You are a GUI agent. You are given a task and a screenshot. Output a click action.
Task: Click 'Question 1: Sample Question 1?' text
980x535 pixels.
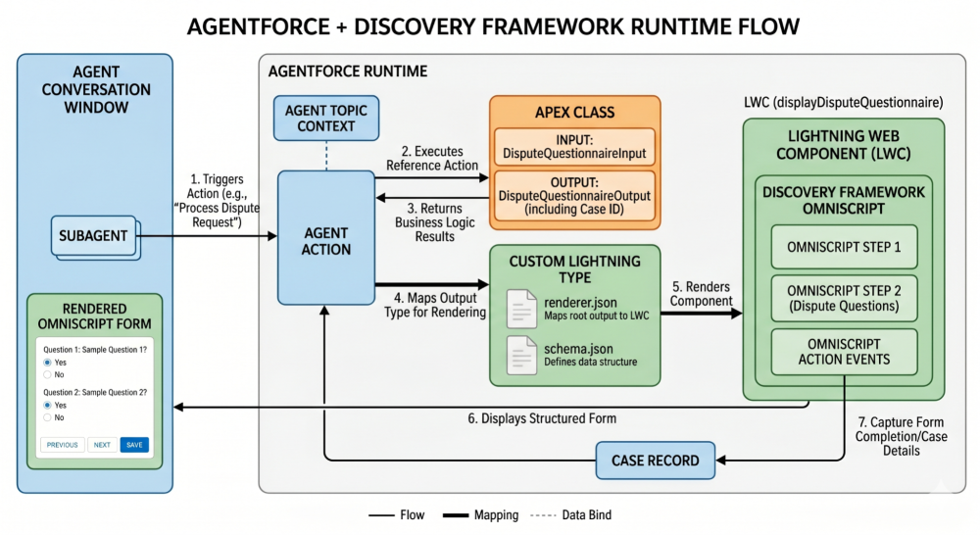point(95,350)
